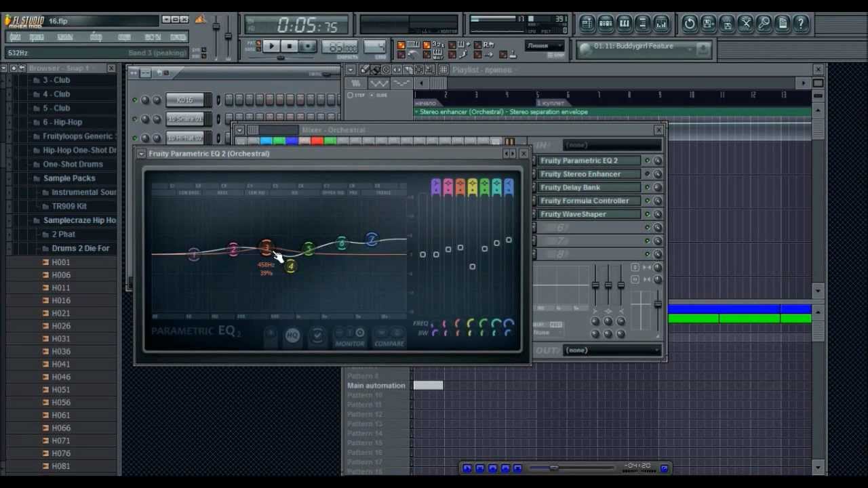The image size is (868, 488).
Task: Click the Undo circular arrow icon
Action: [x=690, y=24]
